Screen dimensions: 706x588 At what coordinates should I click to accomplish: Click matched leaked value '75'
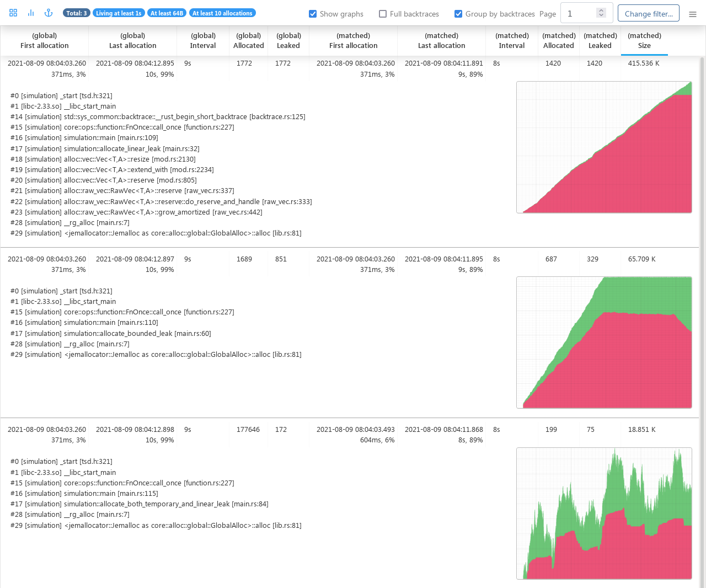coord(591,429)
